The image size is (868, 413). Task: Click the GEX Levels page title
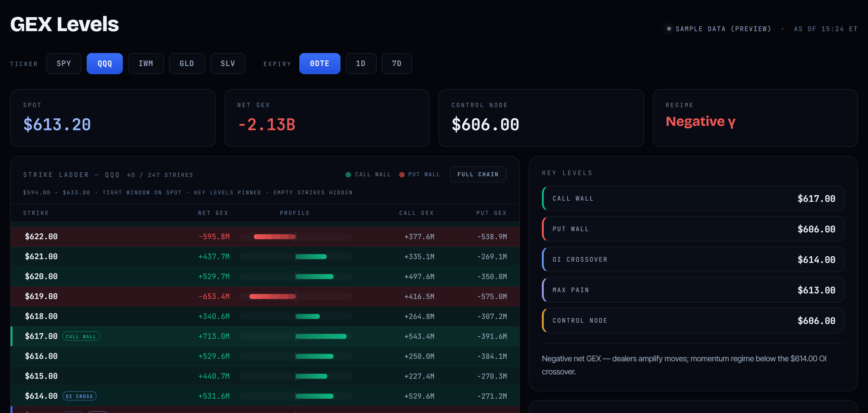pos(64,24)
